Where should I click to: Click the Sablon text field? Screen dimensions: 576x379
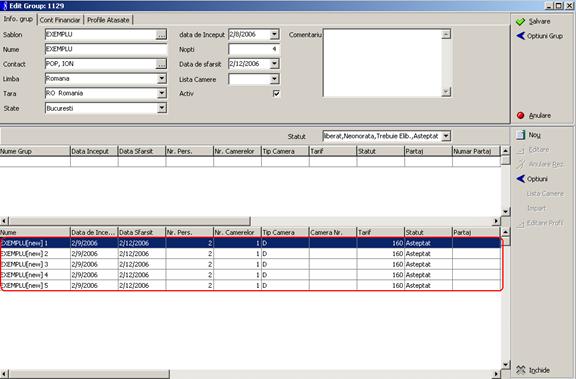100,34
